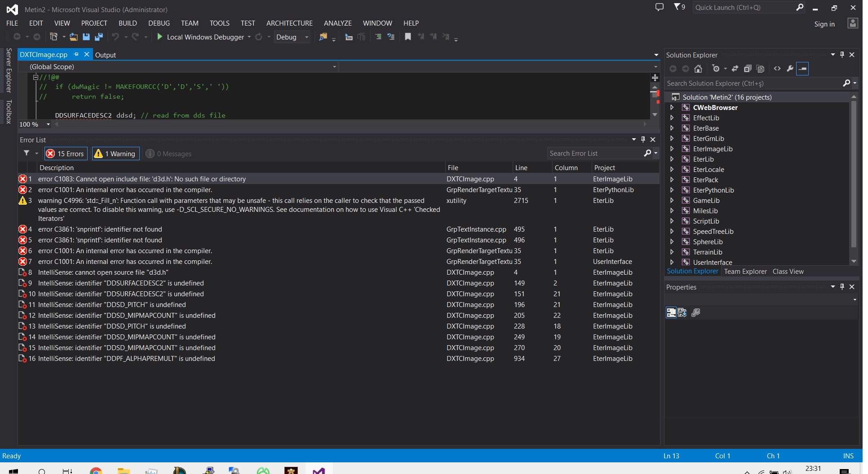The height and width of the screenshot is (474, 868).
Task: Toggle Preview Selected Items in Solution Explorer
Action: [x=802, y=69]
